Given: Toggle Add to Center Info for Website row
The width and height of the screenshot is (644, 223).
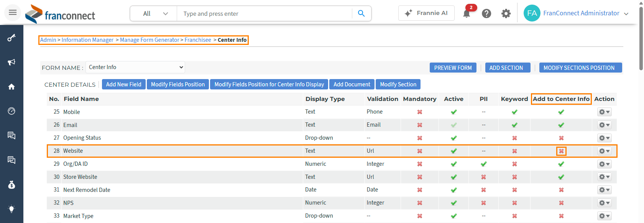Looking at the screenshot, I should coord(561,151).
